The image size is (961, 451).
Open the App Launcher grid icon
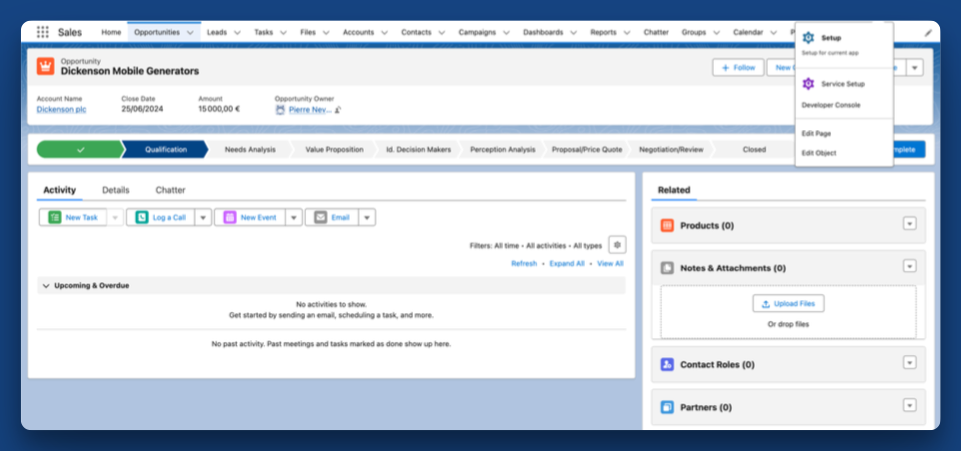coord(42,32)
